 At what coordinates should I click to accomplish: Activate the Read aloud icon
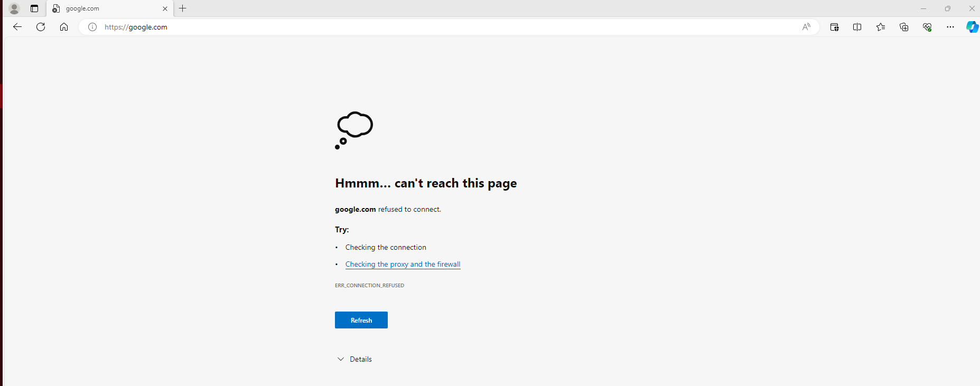[806, 27]
